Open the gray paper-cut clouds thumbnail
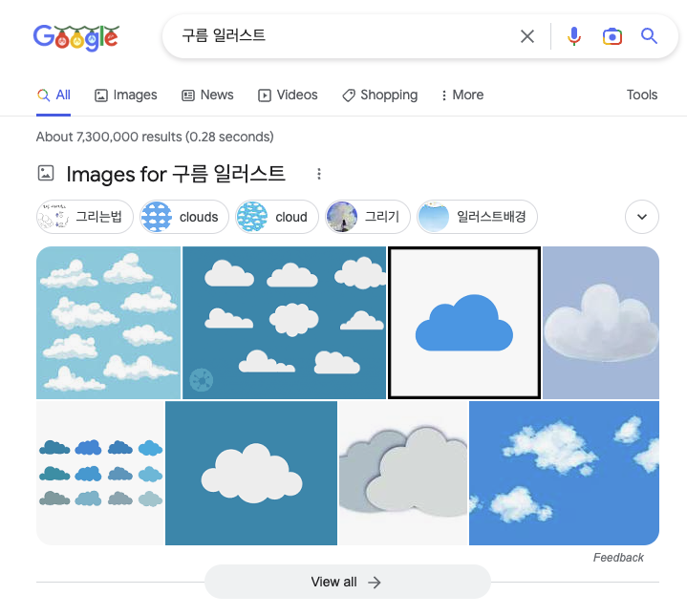Image resolution: width=687 pixels, height=616 pixels. (x=403, y=474)
